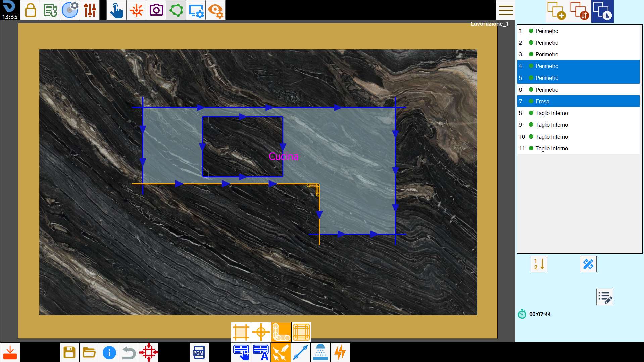Image resolution: width=644 pixels, height=362 pixels.
Task: Select row 7 Fresa in list
Action: point(579,101)
